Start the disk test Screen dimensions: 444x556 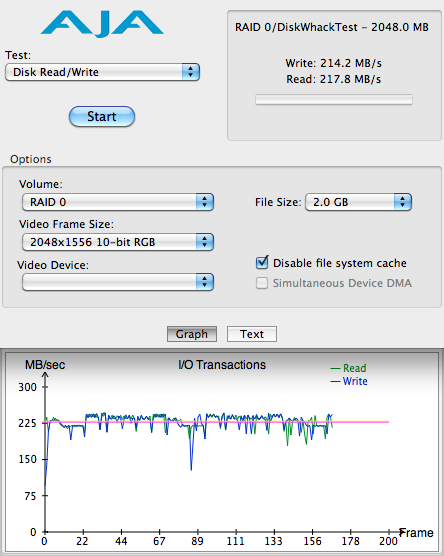coord(102,116)
